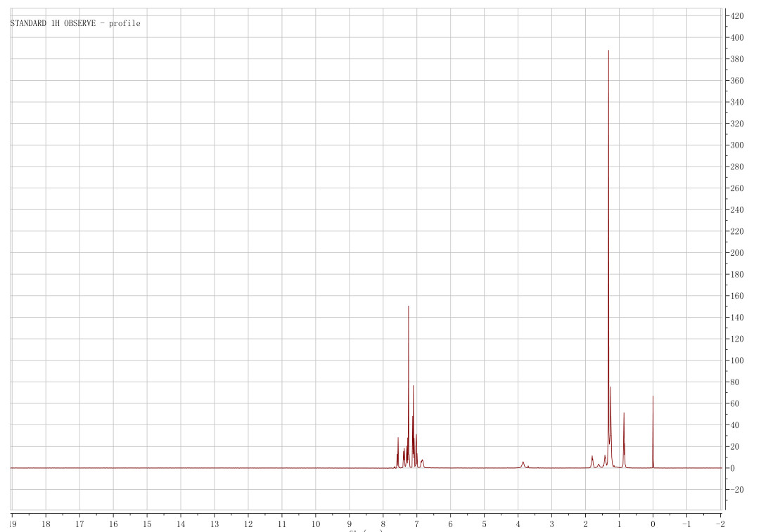Select the x-axis tick label 14
This screenshot has width=761, height=532.
coord(181,524)
